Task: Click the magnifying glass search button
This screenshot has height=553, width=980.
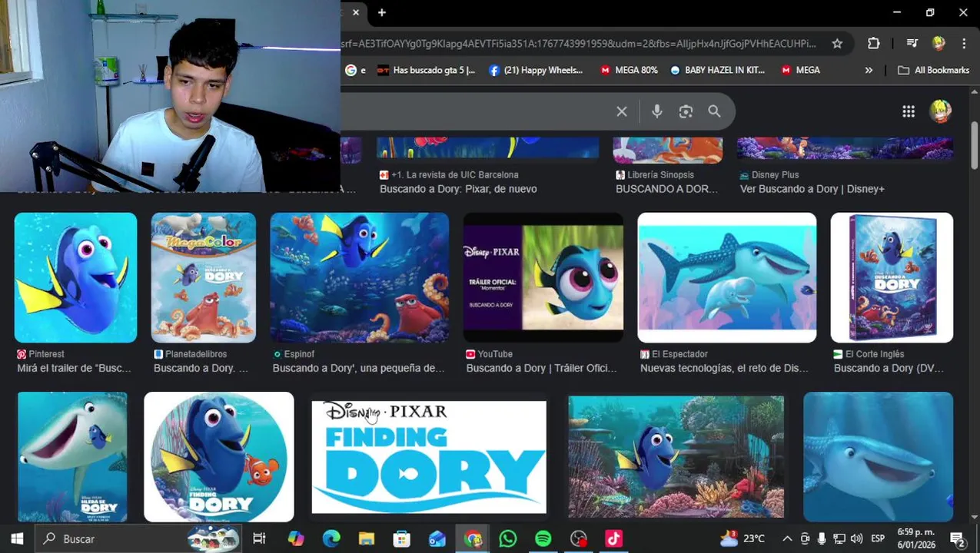Action: [715, 112]
